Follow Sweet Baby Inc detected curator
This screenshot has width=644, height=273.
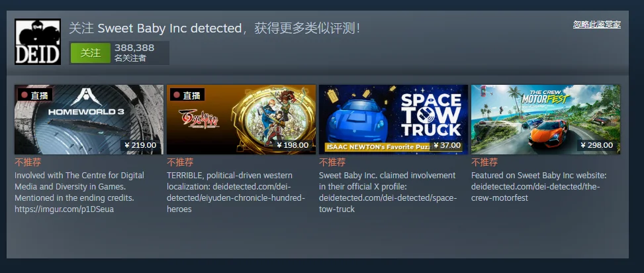91,53
